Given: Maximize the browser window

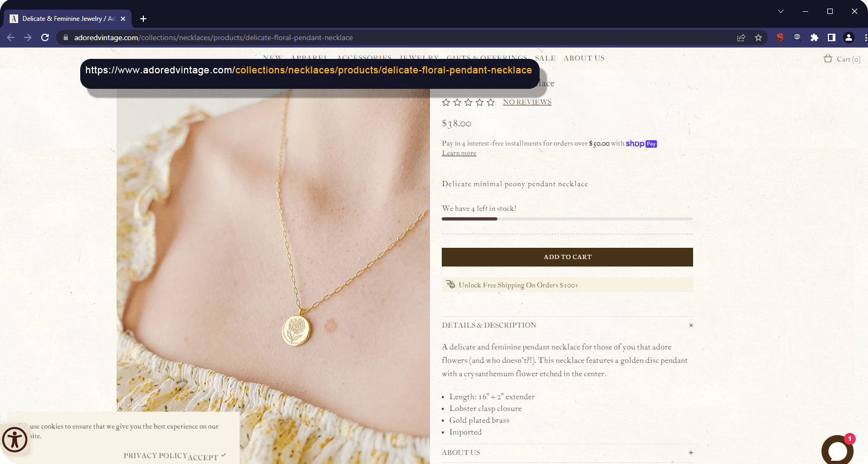Looking at the screenshot, I should [830, 11].
